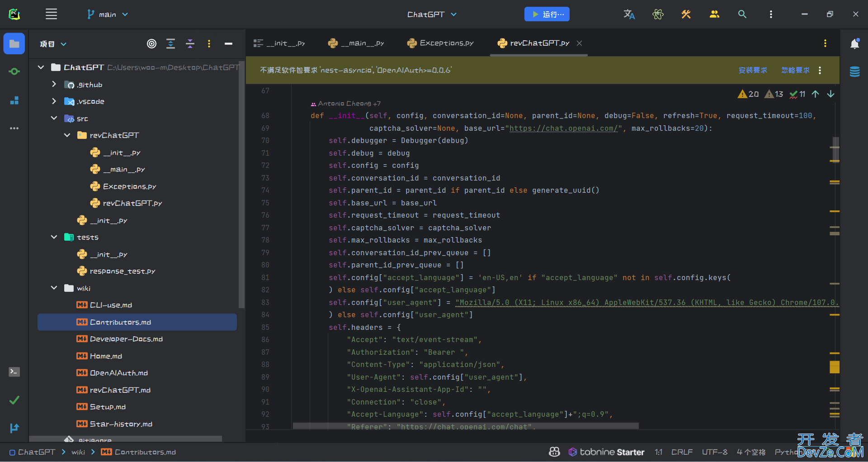Open revChatGPT.py in project tree
This screenshot has width=868, height=462.
(126, 203)
